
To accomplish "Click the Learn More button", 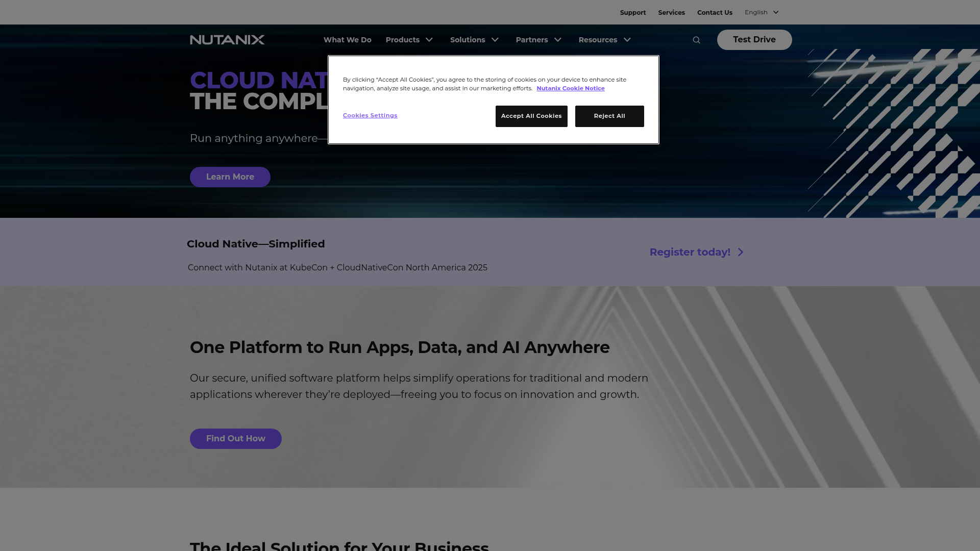I will click(x=230, y=177).
